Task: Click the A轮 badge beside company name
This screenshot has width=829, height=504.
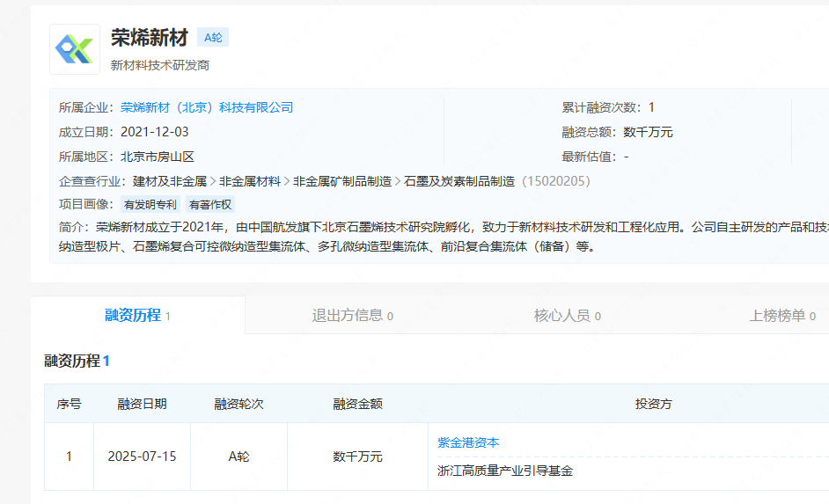Action: pos(213,38)
